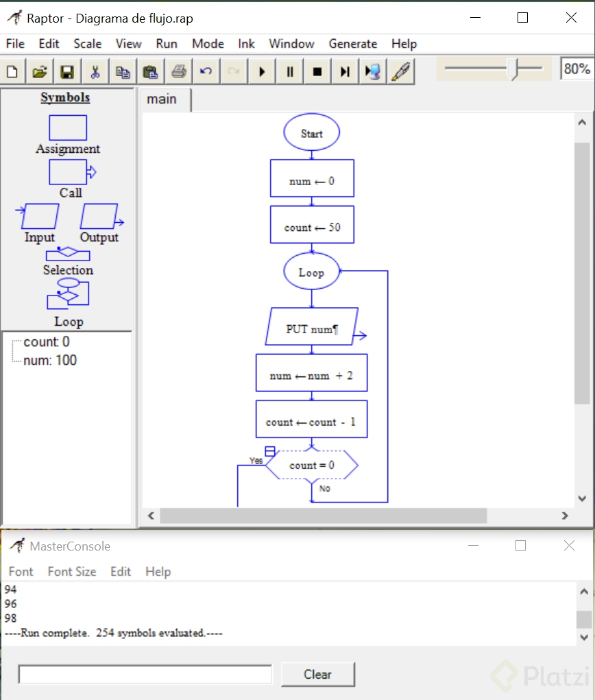Open the Font Size menu in MasterConsole
Viewport: 595px width, 700px height.
coord(71,571)
